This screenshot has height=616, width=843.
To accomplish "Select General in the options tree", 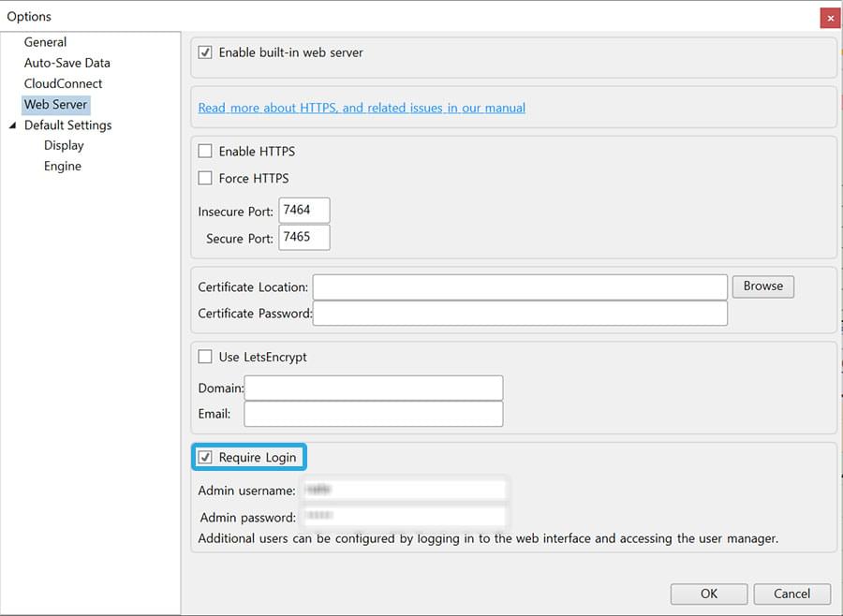I will [x=45, y=42].
